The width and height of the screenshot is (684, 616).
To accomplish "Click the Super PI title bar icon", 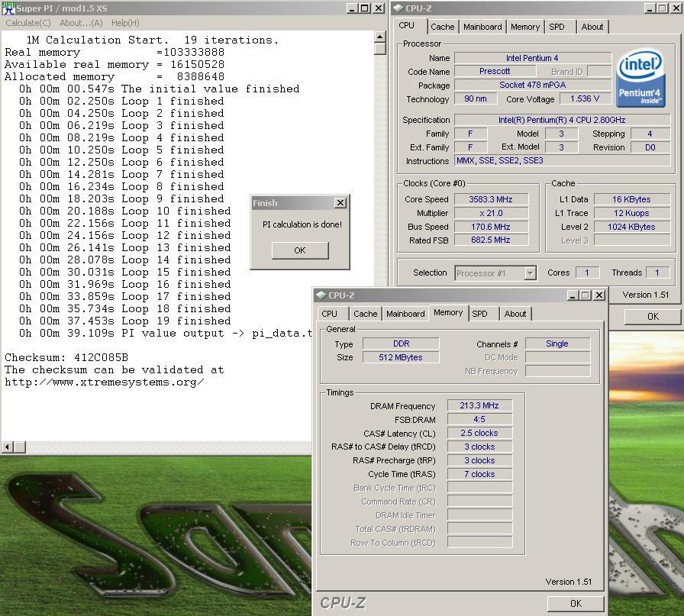I will pos(8,8).
